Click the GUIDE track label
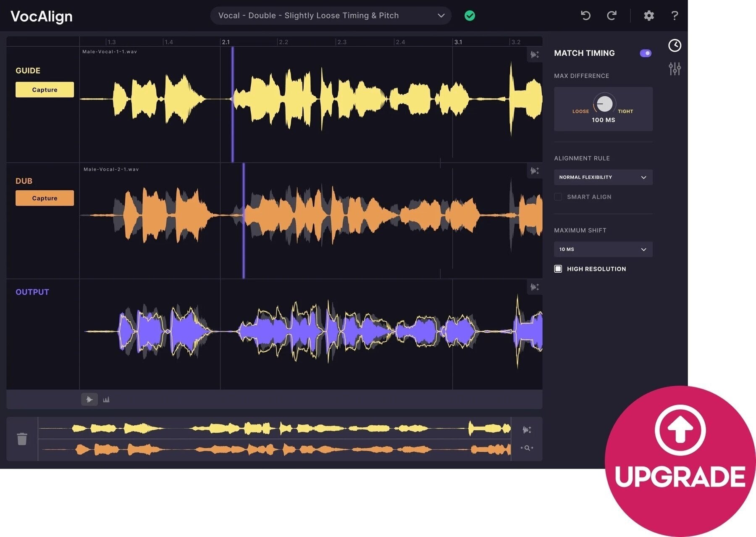 click(x=28, y=71)
